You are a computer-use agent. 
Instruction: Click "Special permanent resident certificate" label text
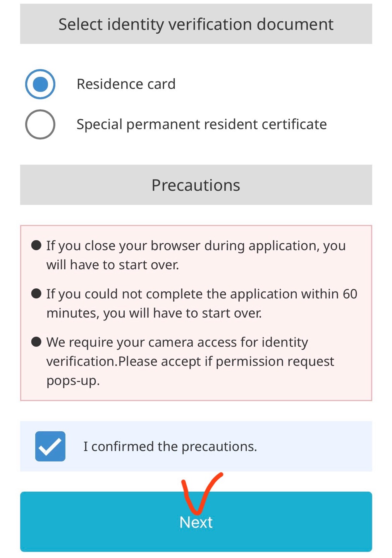click(201, 124)
